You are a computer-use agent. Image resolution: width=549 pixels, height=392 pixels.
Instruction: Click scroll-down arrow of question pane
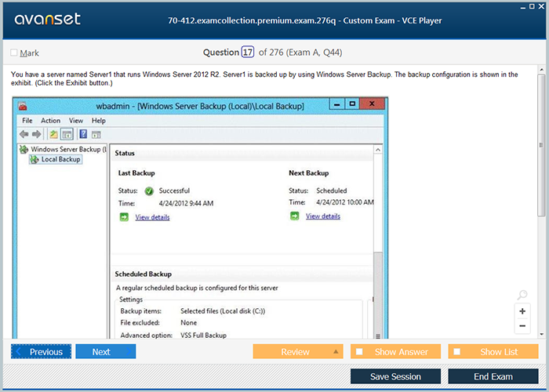coord(541,334)
